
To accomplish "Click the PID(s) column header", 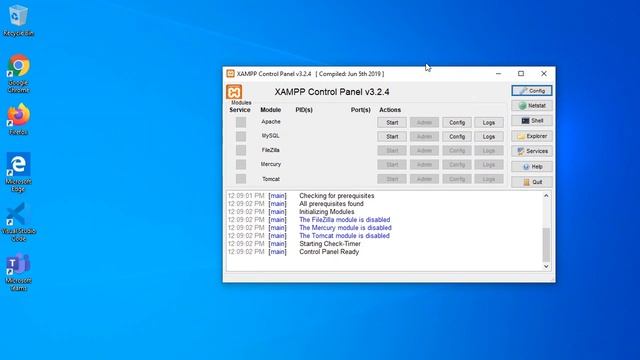I will pyautogui.click(x=304, y=110).
